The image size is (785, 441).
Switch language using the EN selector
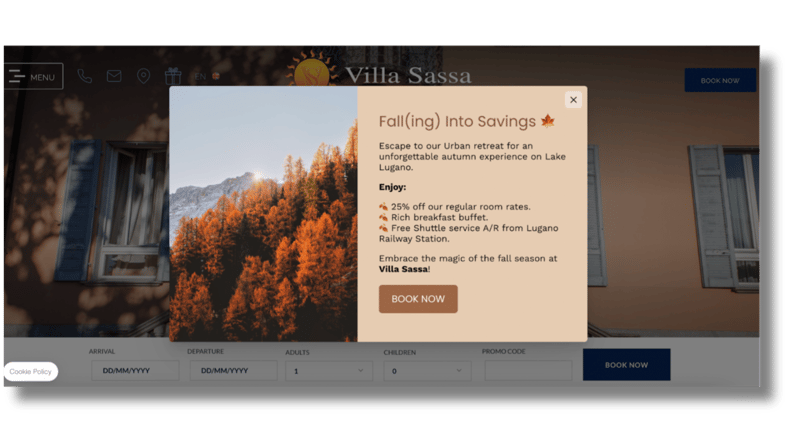207,76
